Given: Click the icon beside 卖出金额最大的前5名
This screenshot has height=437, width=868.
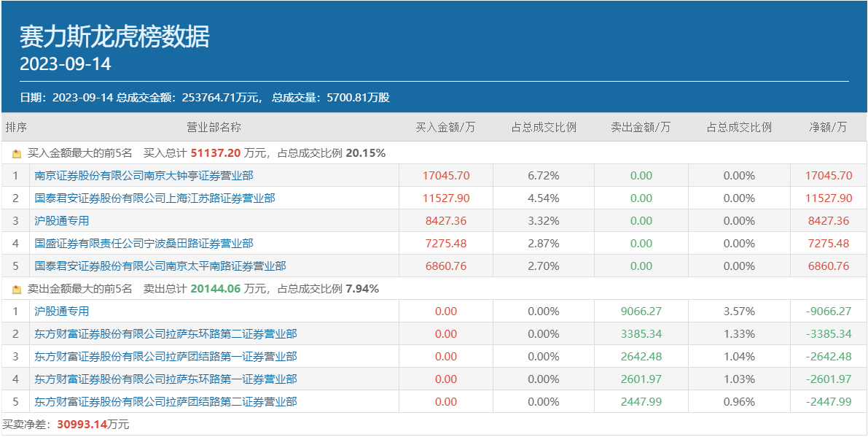Looking at the screenshot, I should tap(17, 290).
